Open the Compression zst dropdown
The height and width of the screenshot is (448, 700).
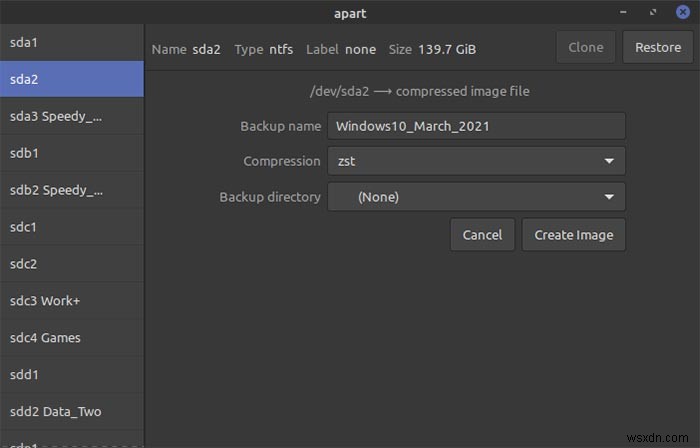tap(476, 161)
